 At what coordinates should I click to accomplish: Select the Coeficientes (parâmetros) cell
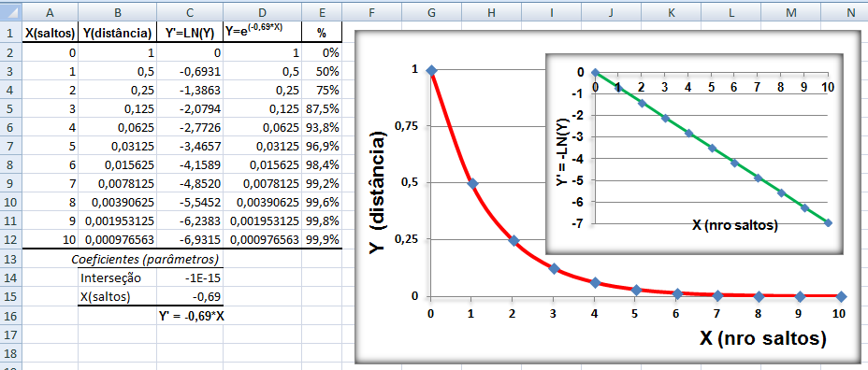coord(145,259)
